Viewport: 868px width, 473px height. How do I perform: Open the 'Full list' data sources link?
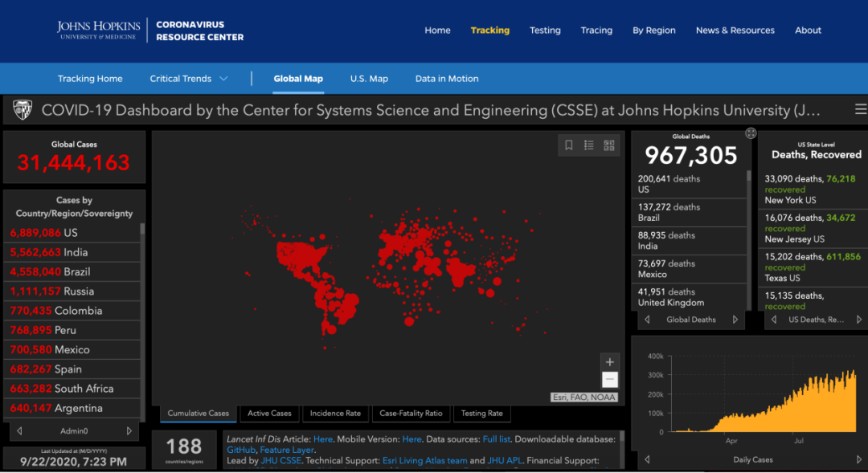(x=496, y=439)
